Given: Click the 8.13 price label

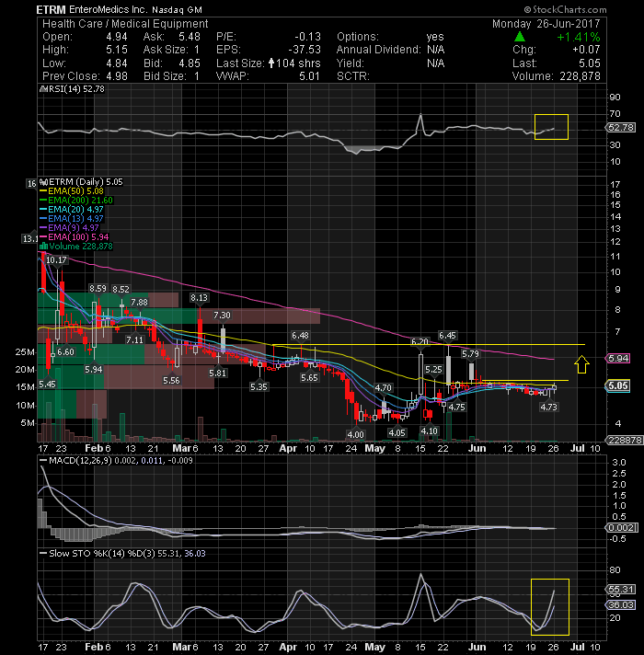Looking at the screenshot, I should (199, 298).
